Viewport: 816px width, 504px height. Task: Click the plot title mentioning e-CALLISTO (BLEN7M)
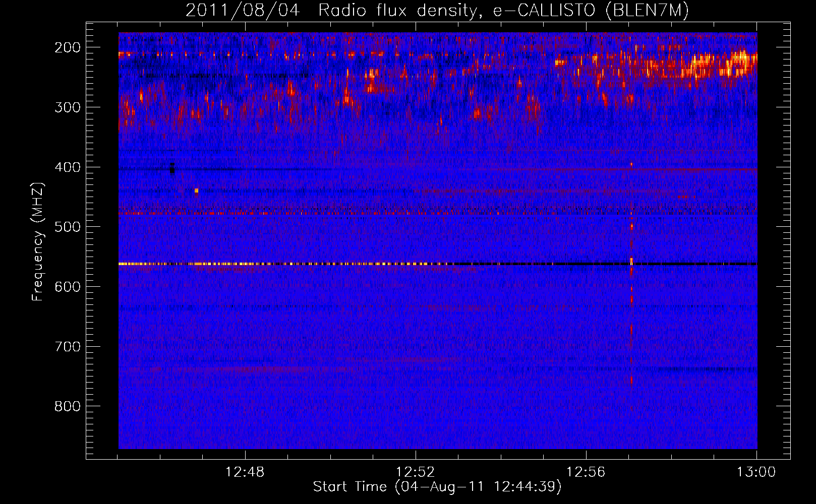click(x=437, y=10)
